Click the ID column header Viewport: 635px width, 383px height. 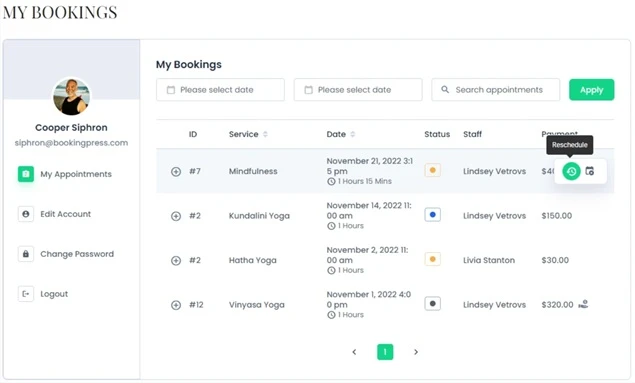(193, 134)
